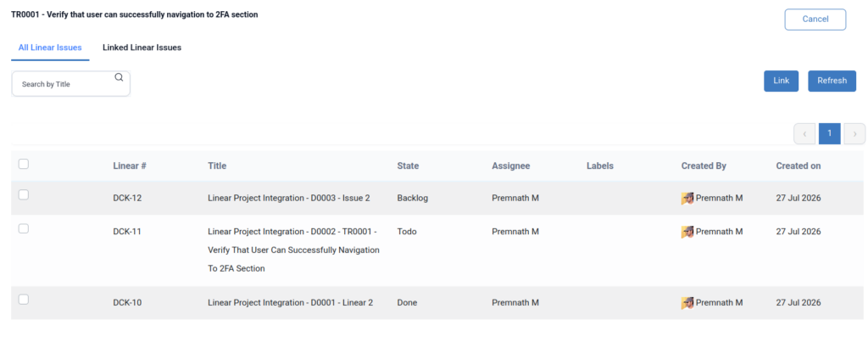Switch to All Linear Issues tab
Viewport: 868px width, 348px height.
coord(50,48)
